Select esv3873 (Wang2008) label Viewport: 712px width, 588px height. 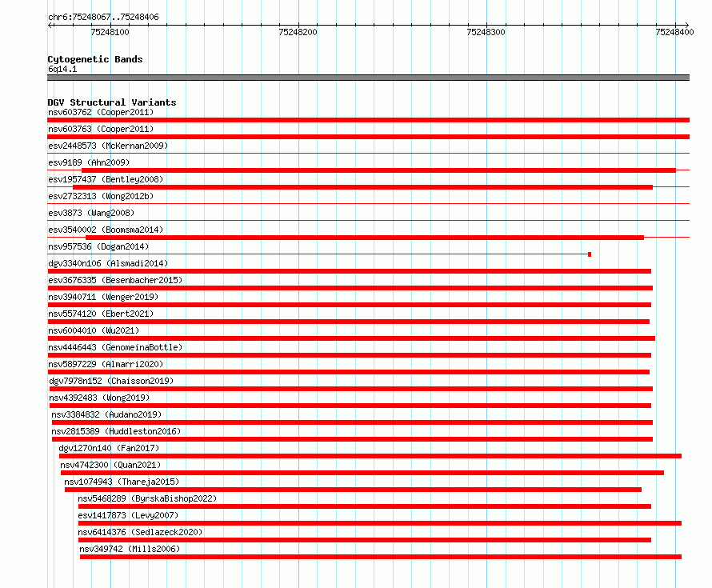[91, 213]
